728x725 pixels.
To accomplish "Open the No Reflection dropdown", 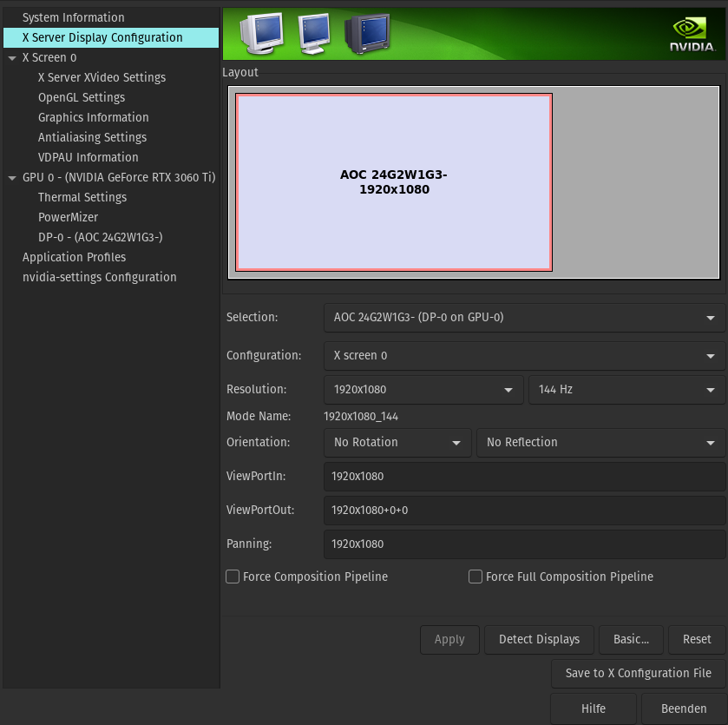I will (600, 443).
